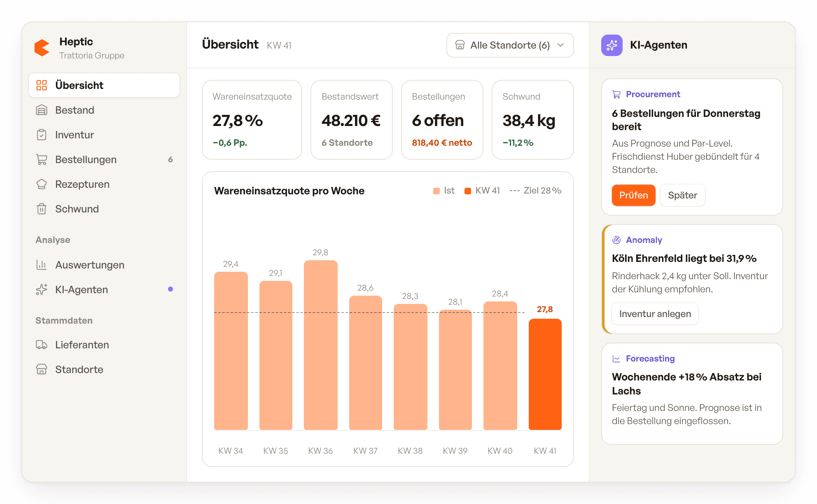
Task: Open the Übersicht menu item
Action: (104, 85)
